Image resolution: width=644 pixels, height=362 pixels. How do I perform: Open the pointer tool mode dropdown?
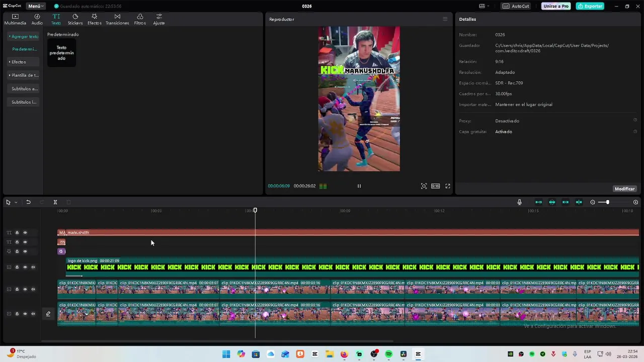[16, 202]
